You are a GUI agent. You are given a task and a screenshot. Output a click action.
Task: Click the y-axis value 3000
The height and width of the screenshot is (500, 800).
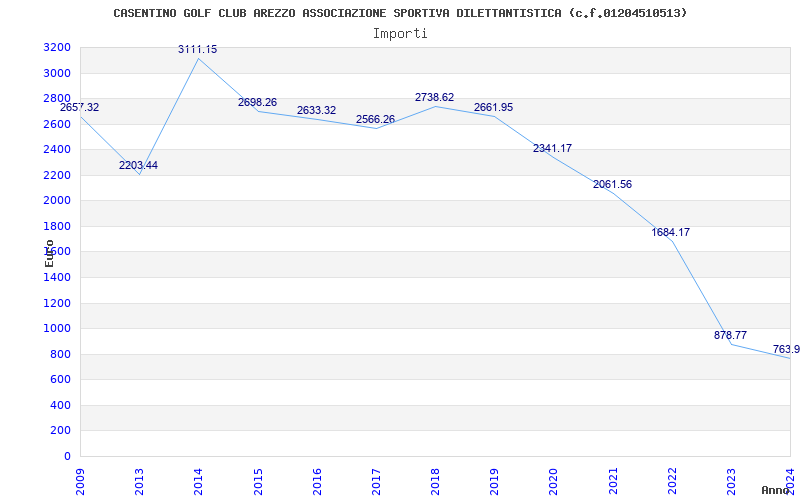(x=58, y=73)
